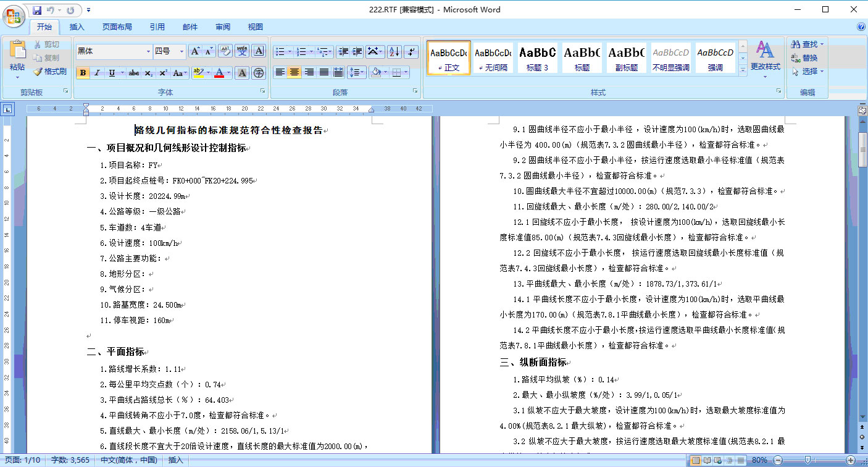Click the Sort A-Z icon
868x467 pixels.
[394, 51]
